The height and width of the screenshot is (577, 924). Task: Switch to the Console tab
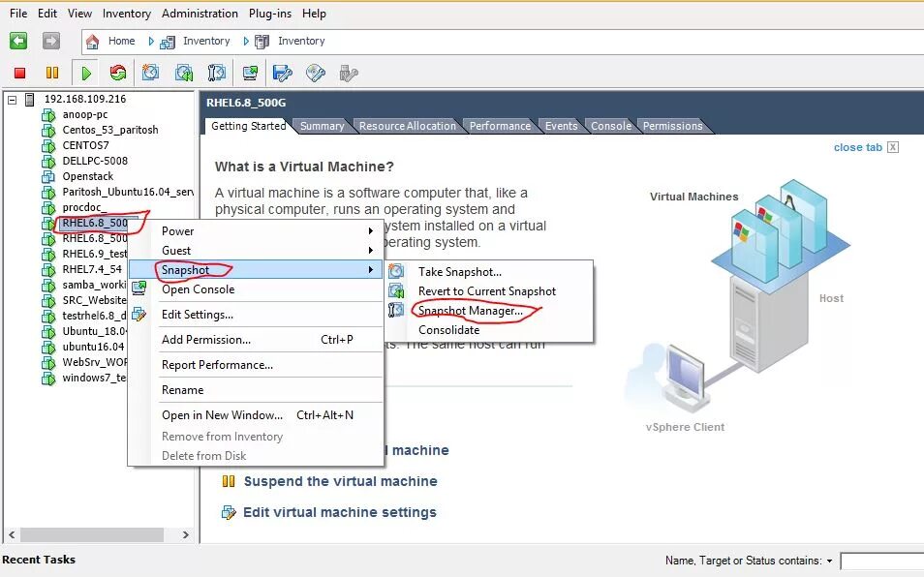[610, 126]
